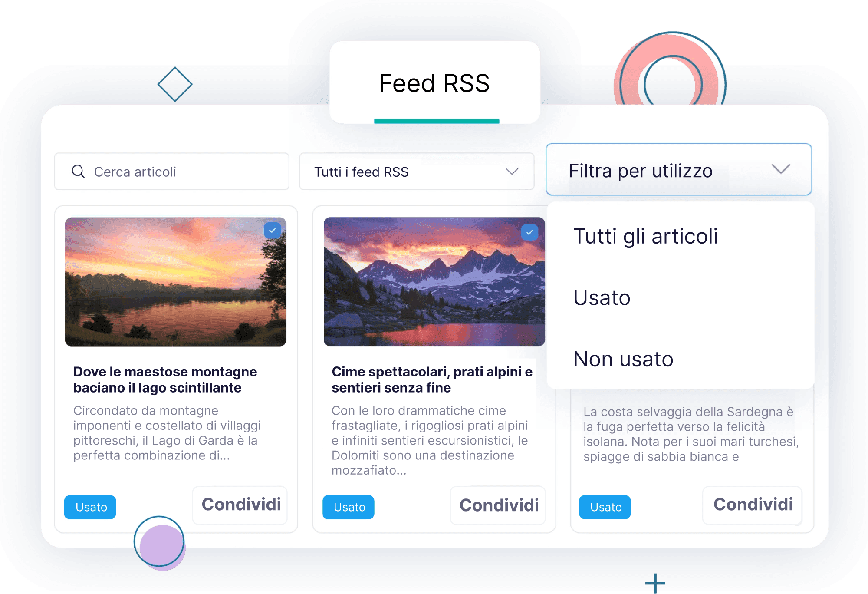
Task: Choose the Non usato filter option
Action: tap(623, 360)
